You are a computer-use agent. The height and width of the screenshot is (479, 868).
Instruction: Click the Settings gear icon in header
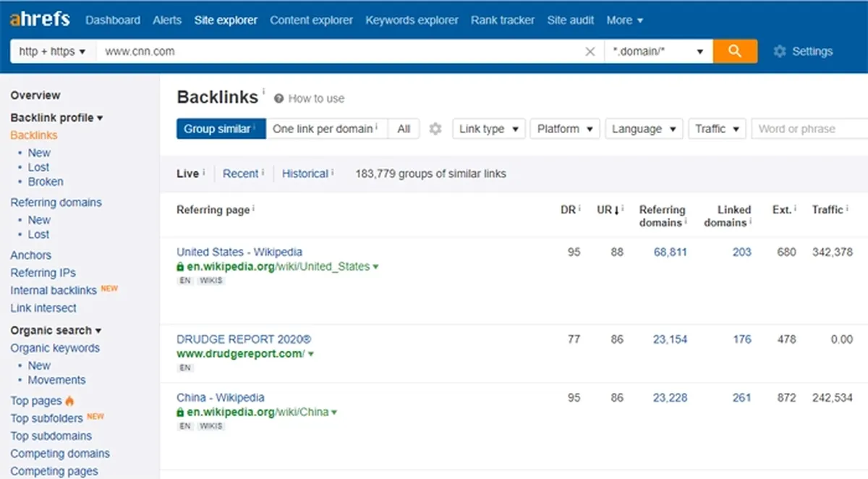point(779,51)
